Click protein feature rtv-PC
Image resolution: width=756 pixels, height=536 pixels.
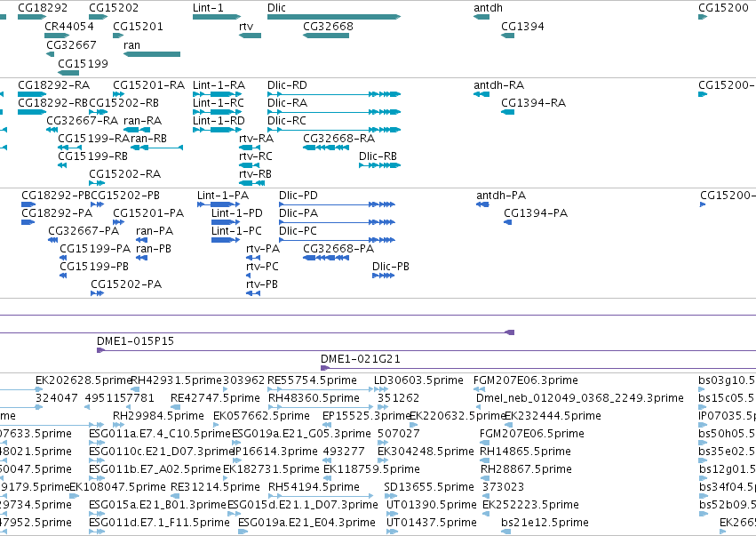(249, 276)
